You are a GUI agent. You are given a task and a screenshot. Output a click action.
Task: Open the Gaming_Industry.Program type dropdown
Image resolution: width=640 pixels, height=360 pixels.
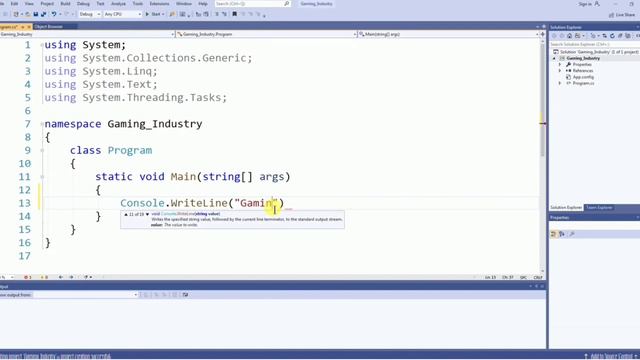[266, 34]
